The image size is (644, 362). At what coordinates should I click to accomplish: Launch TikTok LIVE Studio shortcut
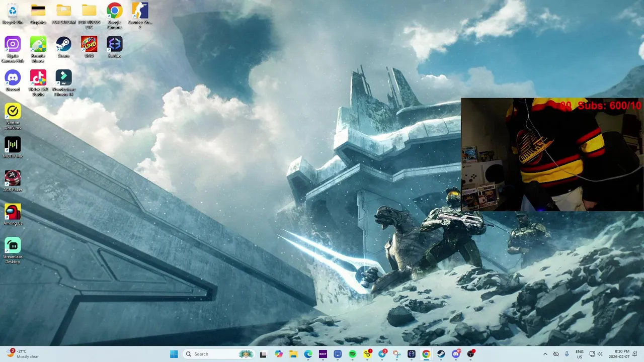38,83
